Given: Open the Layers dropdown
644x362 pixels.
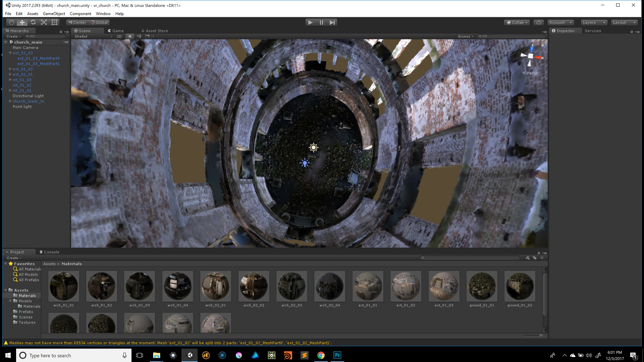Looking at the screenshot, I should pos(594,22).
